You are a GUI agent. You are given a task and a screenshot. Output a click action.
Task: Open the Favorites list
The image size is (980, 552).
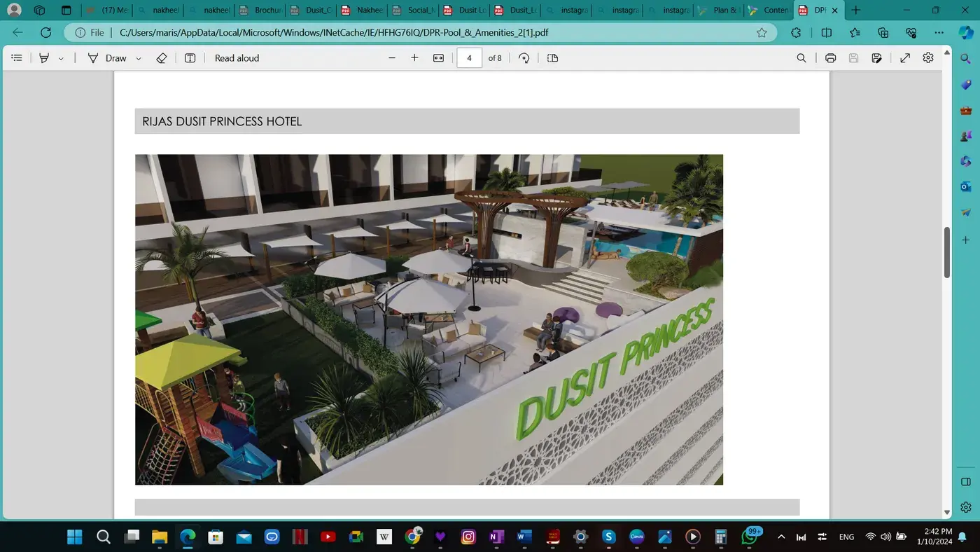855,32
